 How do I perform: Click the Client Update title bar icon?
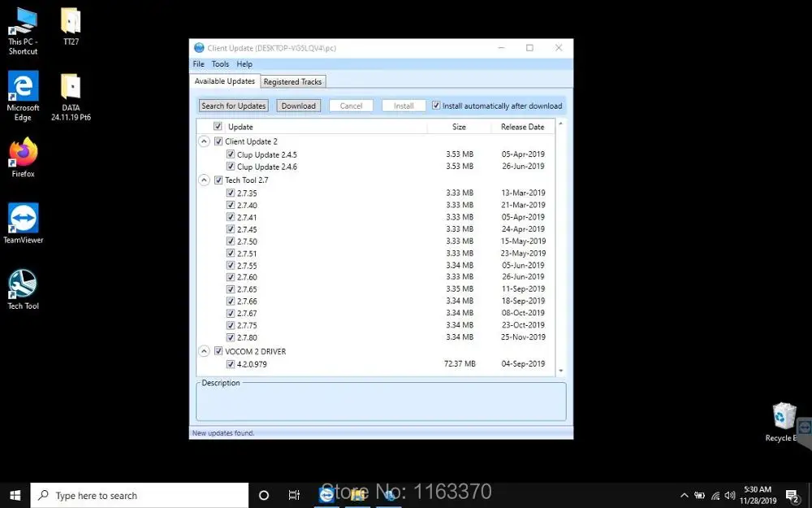click(x=199, y=48)
